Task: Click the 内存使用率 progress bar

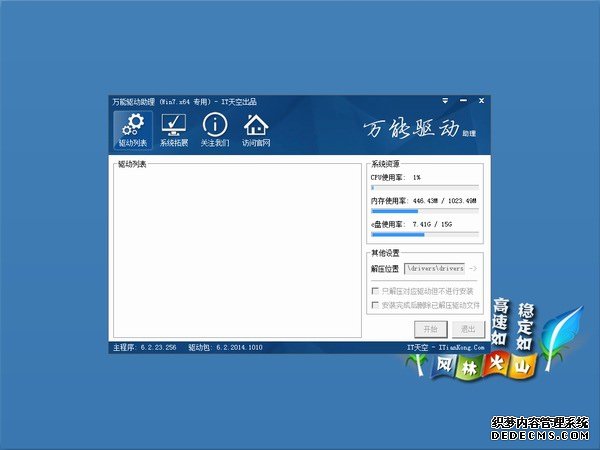Action: coord(425,211)
